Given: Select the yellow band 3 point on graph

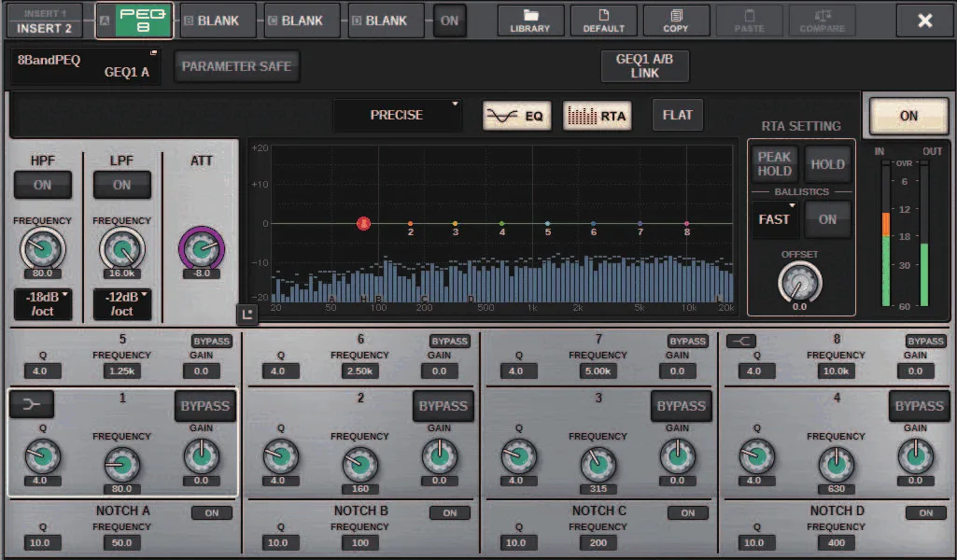Looking at the screenshot, I should [456, 224].
